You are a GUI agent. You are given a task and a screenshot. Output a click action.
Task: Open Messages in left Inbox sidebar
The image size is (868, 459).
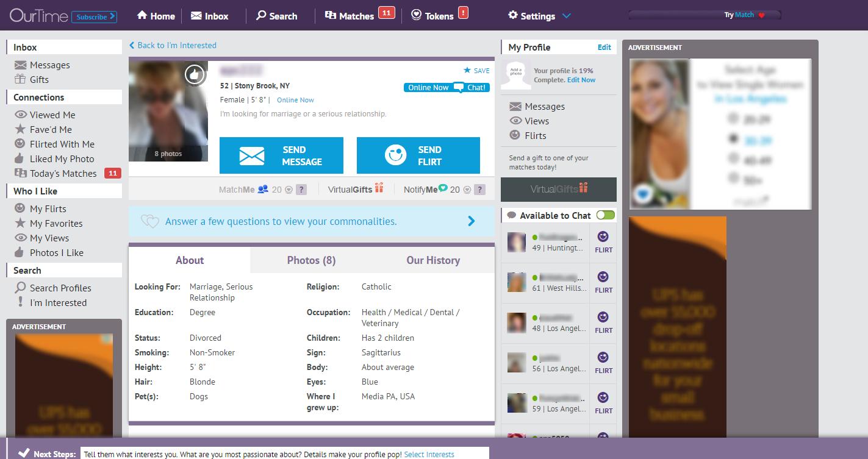click(x=42, y=65)
